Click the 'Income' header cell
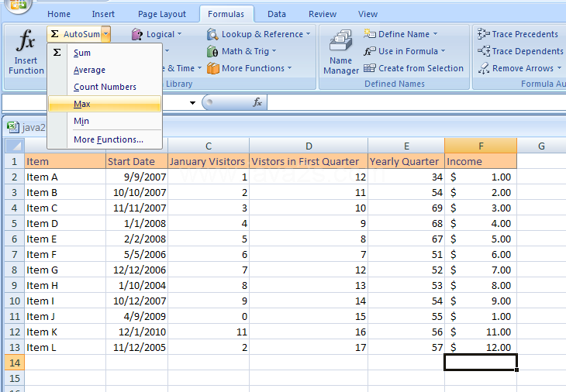This screenshot has width=566, height=392. [481, 161]
